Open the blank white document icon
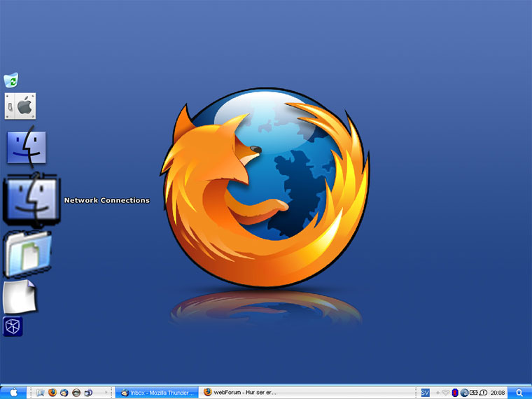 pos(20,296)
